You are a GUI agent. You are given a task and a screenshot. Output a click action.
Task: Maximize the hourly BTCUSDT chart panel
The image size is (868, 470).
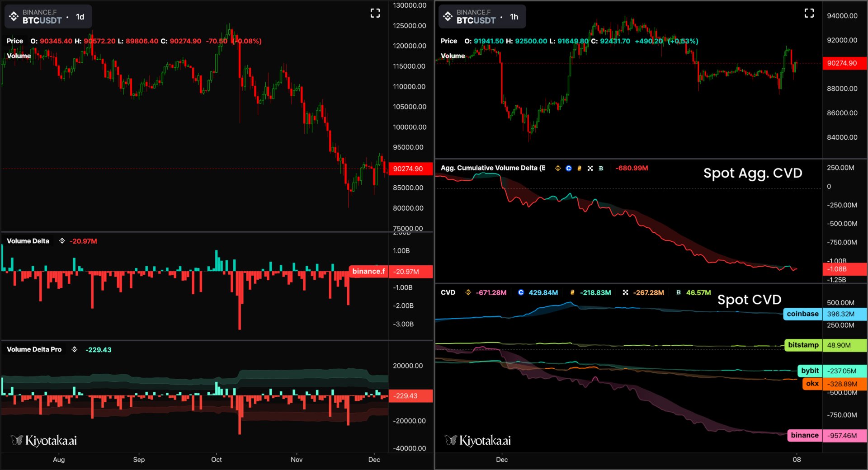[x=809, y=13]
